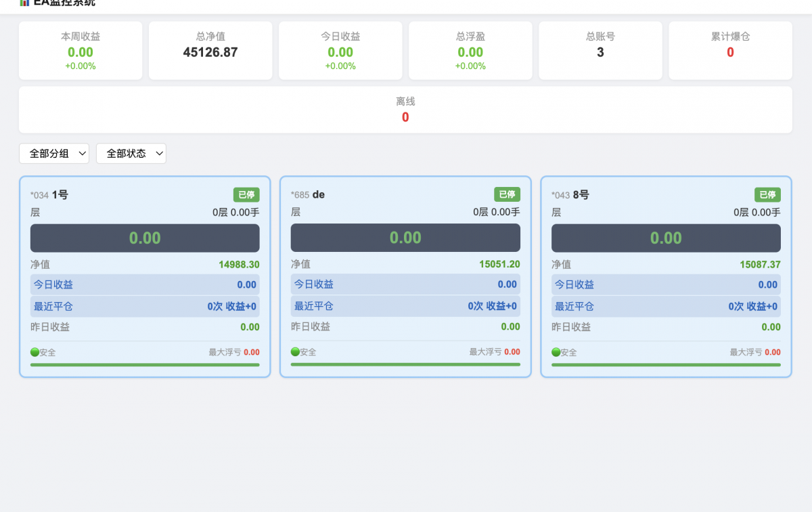The image size is (812, 512).
Task: Click the green safety progress bar on 1号
Action: point(145,365)
